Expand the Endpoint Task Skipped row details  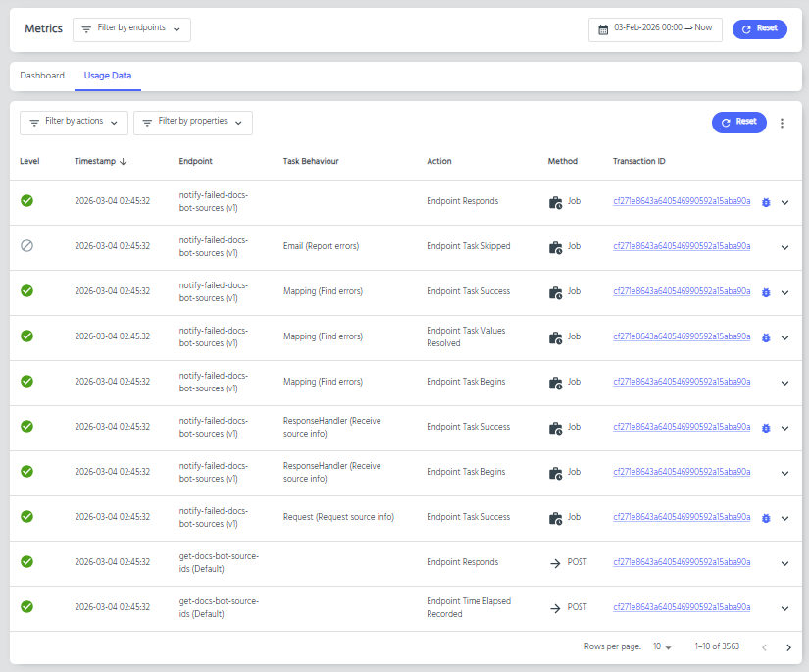784,247
